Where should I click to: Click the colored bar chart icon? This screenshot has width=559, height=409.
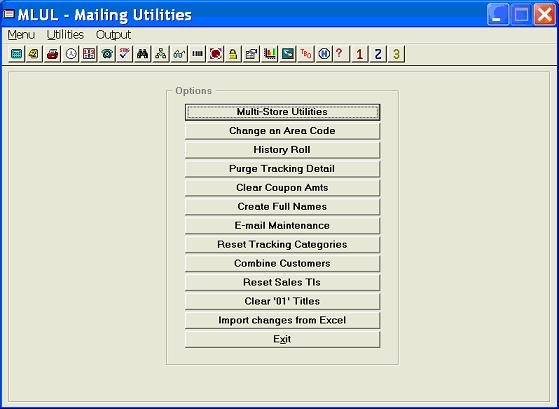point(270,54)
